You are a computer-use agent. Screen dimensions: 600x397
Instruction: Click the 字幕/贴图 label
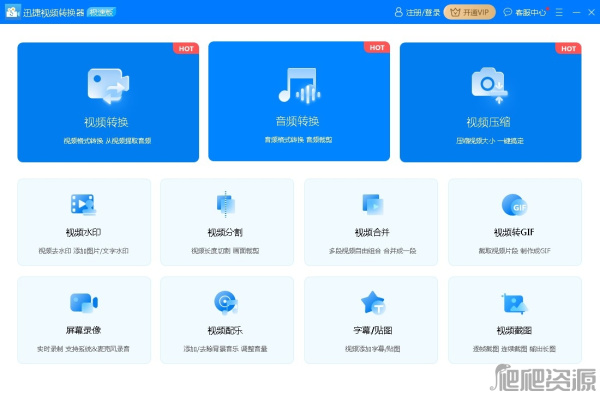coord(373,330)
